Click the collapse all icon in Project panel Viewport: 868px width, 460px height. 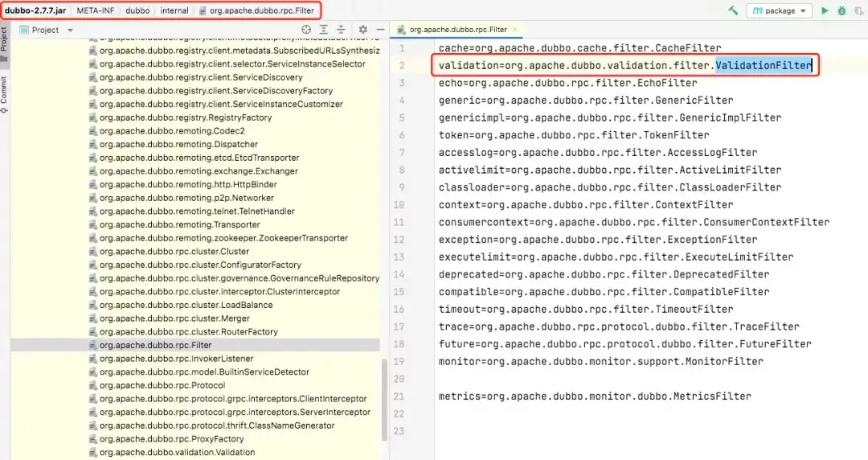pos(341,30)
